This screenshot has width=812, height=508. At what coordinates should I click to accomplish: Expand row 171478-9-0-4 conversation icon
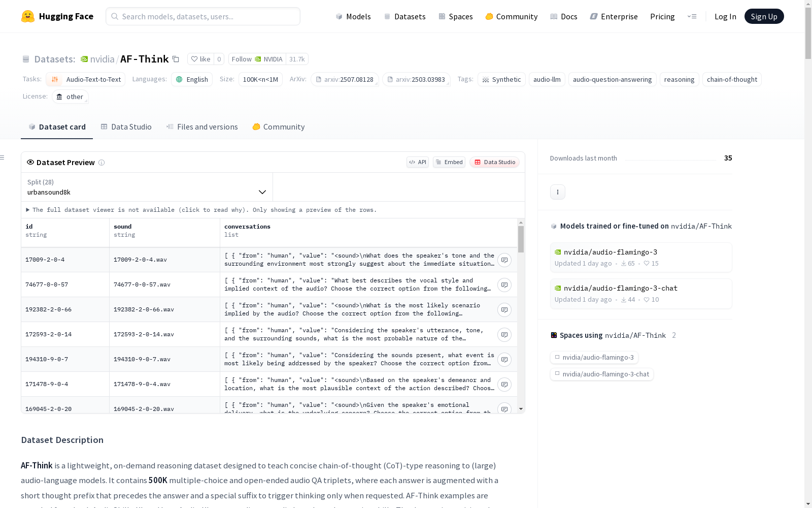tap(504, 385)
